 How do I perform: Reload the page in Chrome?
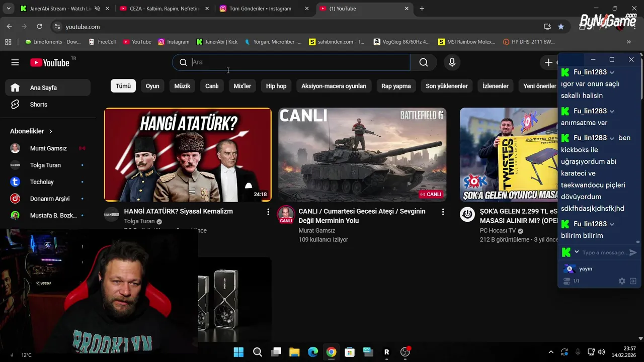[x=39, y=27]
